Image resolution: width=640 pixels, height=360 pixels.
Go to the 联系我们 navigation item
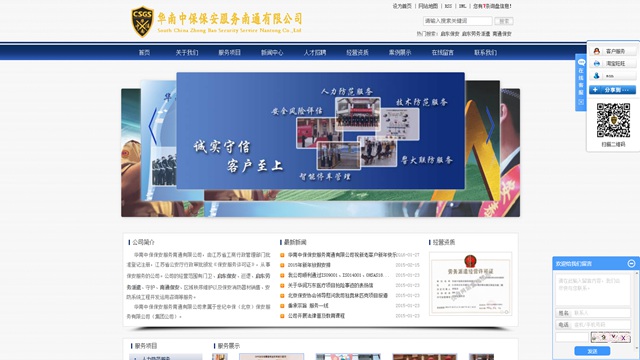(x=485, y=53)
